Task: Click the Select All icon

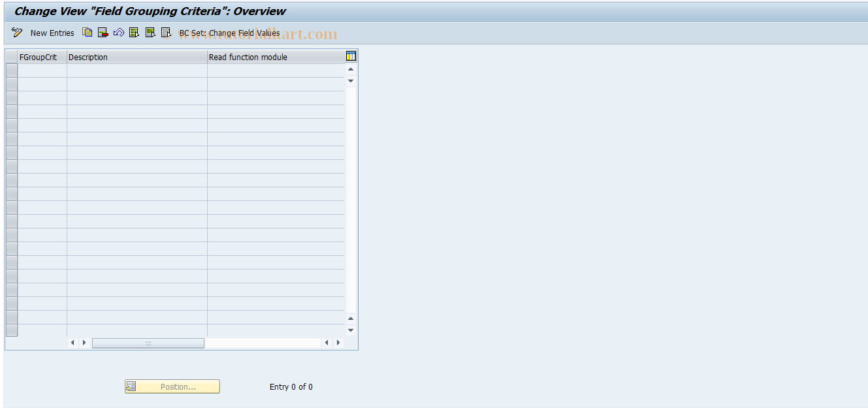Action: click(135, 32)
